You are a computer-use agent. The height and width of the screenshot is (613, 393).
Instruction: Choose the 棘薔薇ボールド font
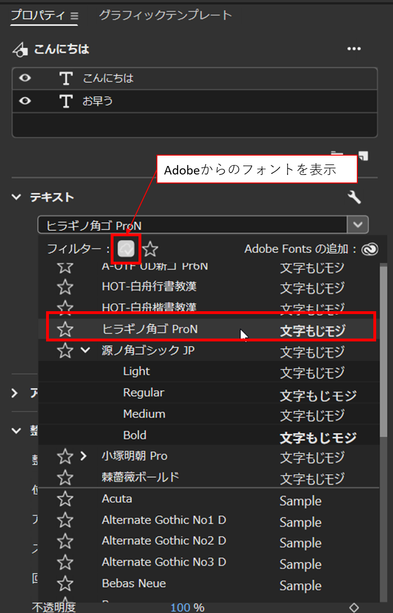click(140, 477)
